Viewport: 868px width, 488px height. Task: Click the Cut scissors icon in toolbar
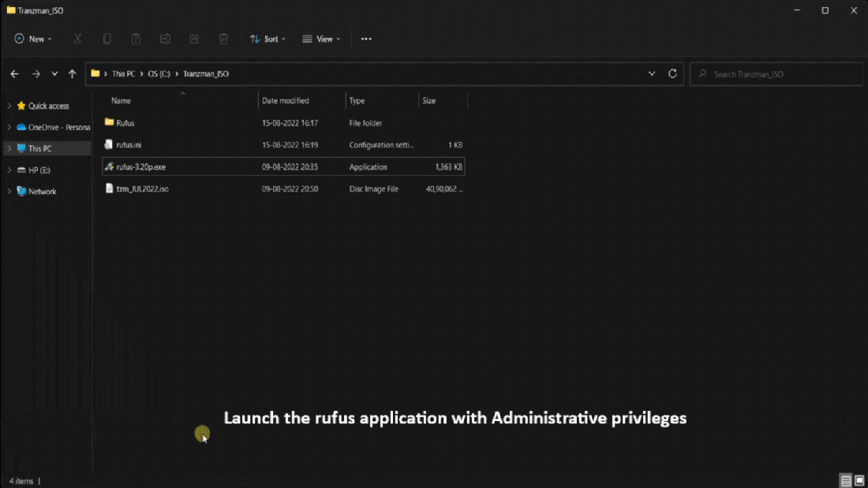point(77,39)
